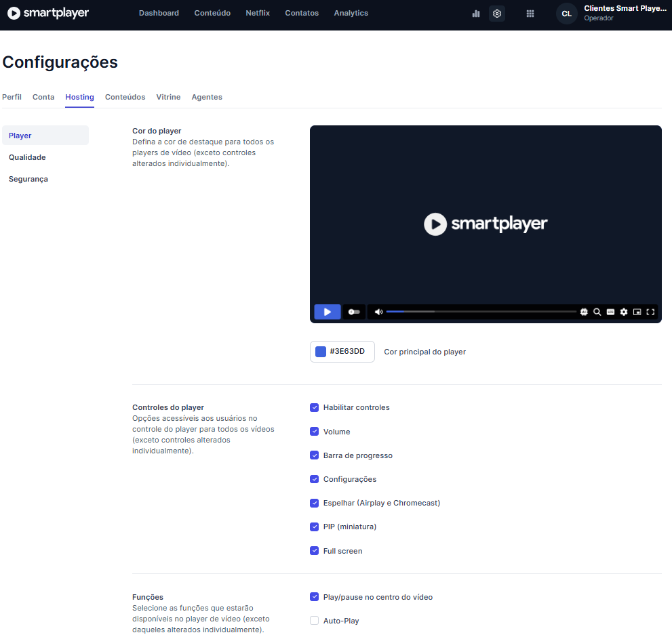Open the analytics bar chart icon
Viewport: 672px width, 637px height.
point(476,14)
